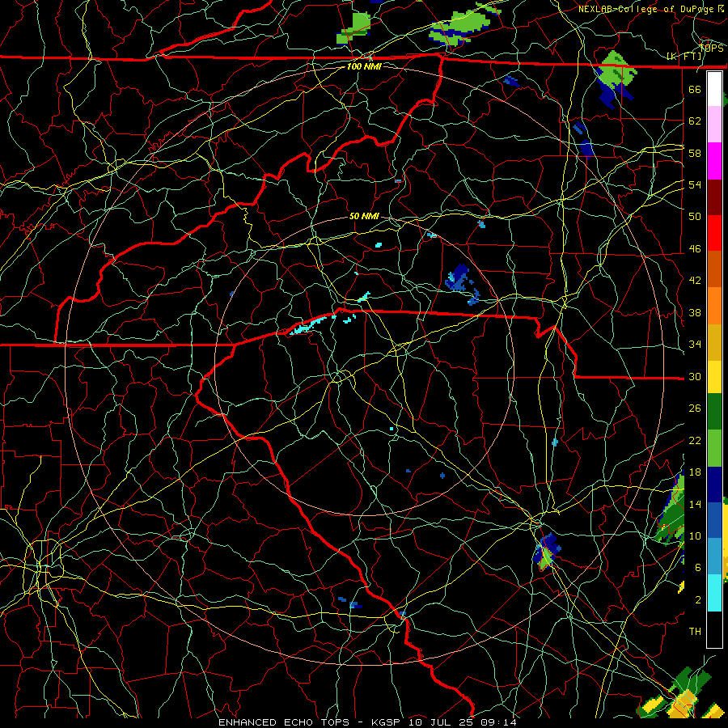The image size is (728, 728).
Task: Click the 09:14 timestamp in caption
Action: [499, 722]
